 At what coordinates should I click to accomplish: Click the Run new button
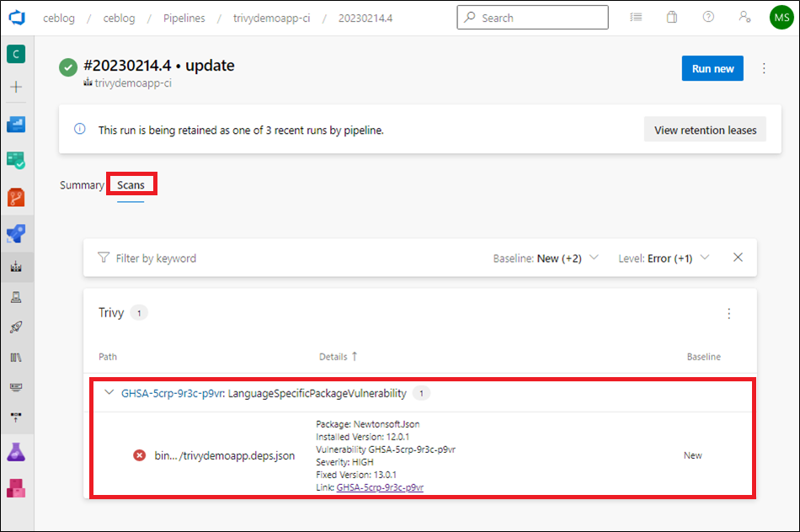pyautogui.click(x=712, y=68)
